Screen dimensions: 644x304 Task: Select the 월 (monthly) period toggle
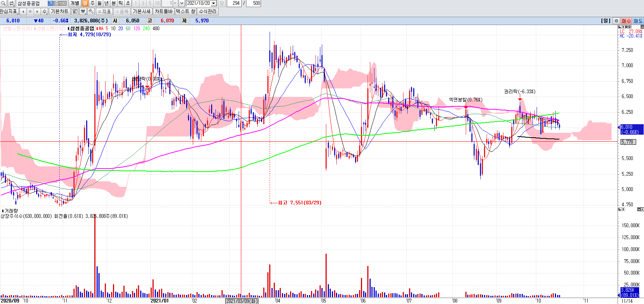point(99,3)
